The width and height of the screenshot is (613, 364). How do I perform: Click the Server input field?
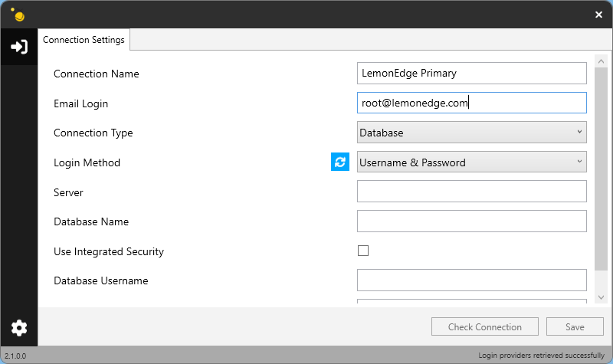[471, 191]
